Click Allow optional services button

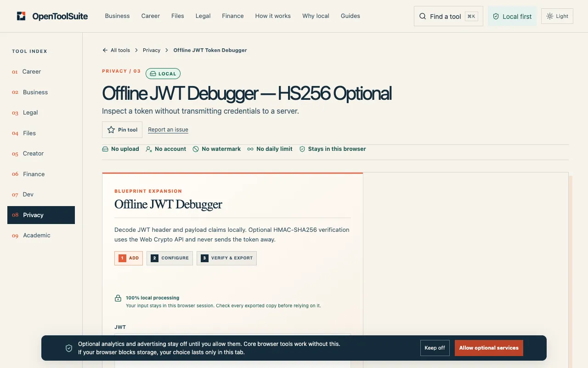[x=489, y=348]
